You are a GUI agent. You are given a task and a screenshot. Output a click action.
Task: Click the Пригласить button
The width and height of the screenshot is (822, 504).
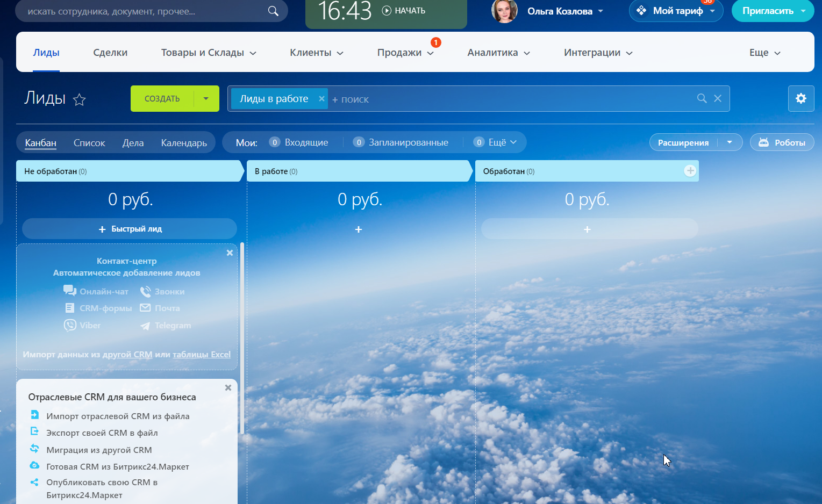coord(768,11)
